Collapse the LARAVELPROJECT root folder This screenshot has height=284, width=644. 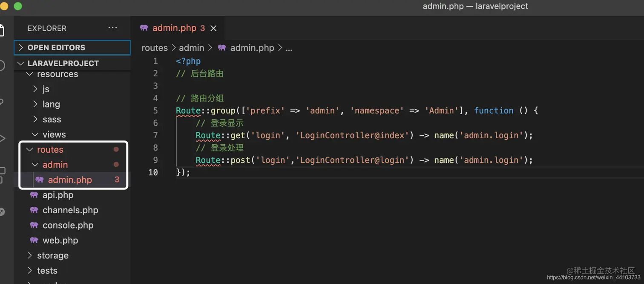pos(72,63)
